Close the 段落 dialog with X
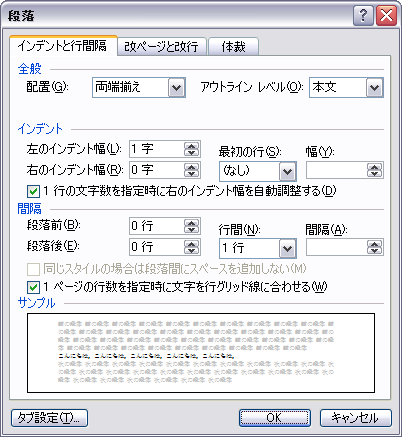Image resolution: width=402 pixels, height=437 pixels. (x=386, y=15)
